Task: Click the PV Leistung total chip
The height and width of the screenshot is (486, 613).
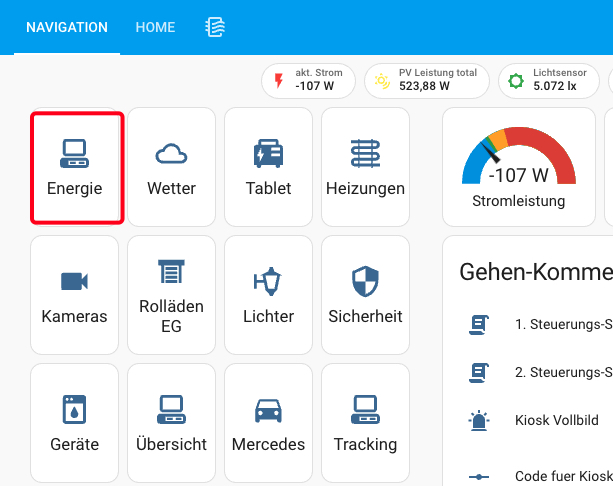Action: tap(427, 80)
